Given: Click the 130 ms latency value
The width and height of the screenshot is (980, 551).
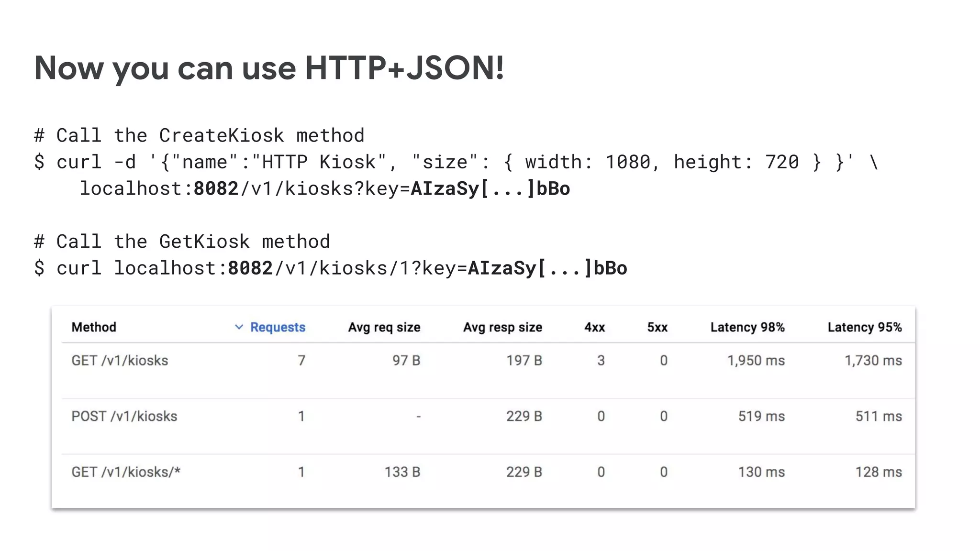Looking at the screenshot, I should [761, 472].
